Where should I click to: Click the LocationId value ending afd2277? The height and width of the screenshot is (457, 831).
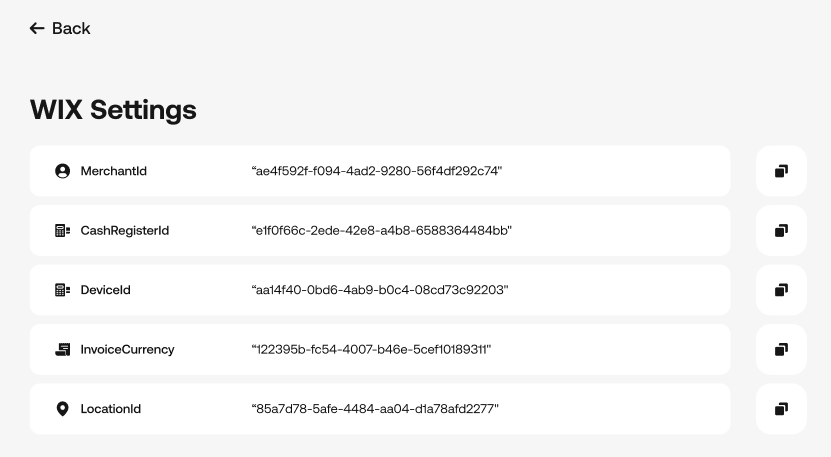(x=375, y=409)
